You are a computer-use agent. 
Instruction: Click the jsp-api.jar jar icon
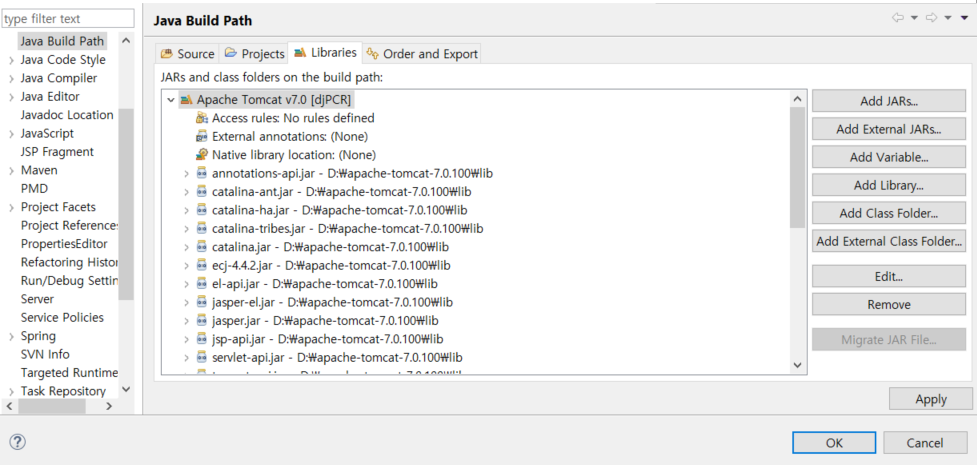point(201,339)
